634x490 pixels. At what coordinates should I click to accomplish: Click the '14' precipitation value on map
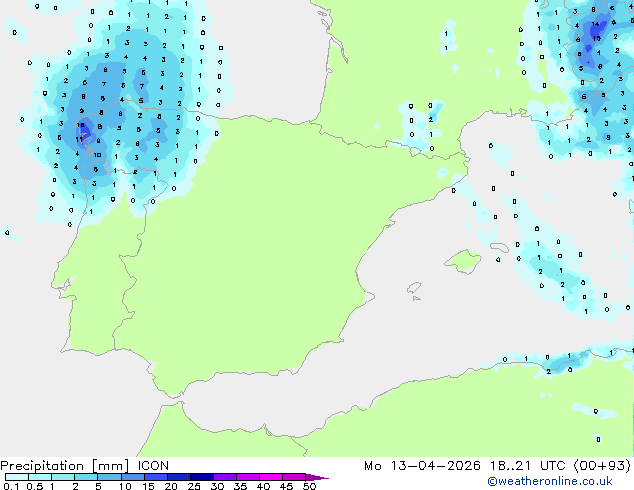pos(595,24)
